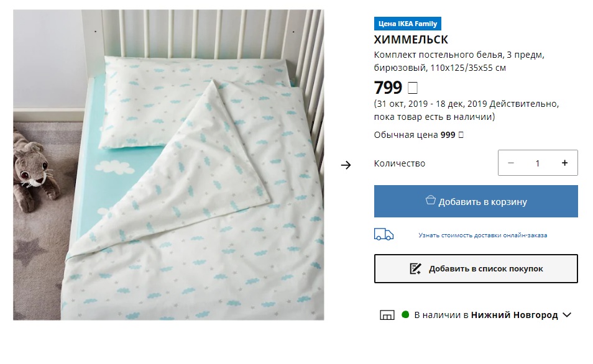Click the quantity input field showing 1

click(x=538, y=163)
